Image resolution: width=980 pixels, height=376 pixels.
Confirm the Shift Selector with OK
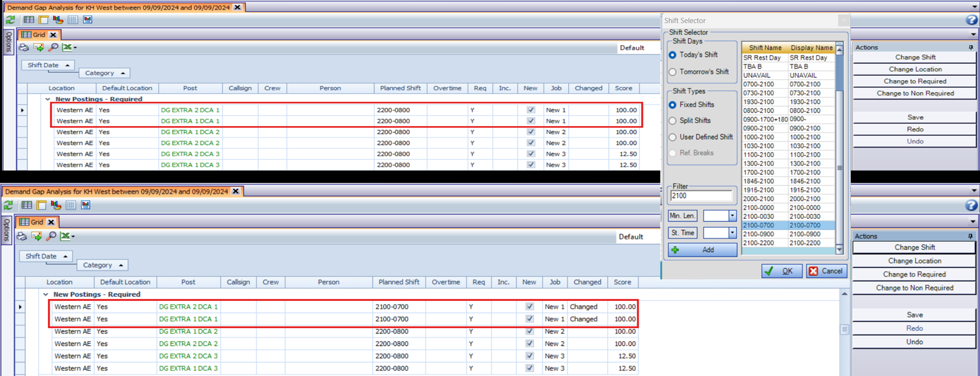point(781,271)
